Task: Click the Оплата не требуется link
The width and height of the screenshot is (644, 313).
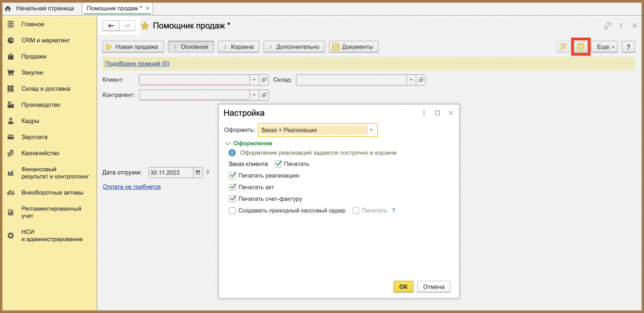Action: pyautogui.click(x=131, y=187)
